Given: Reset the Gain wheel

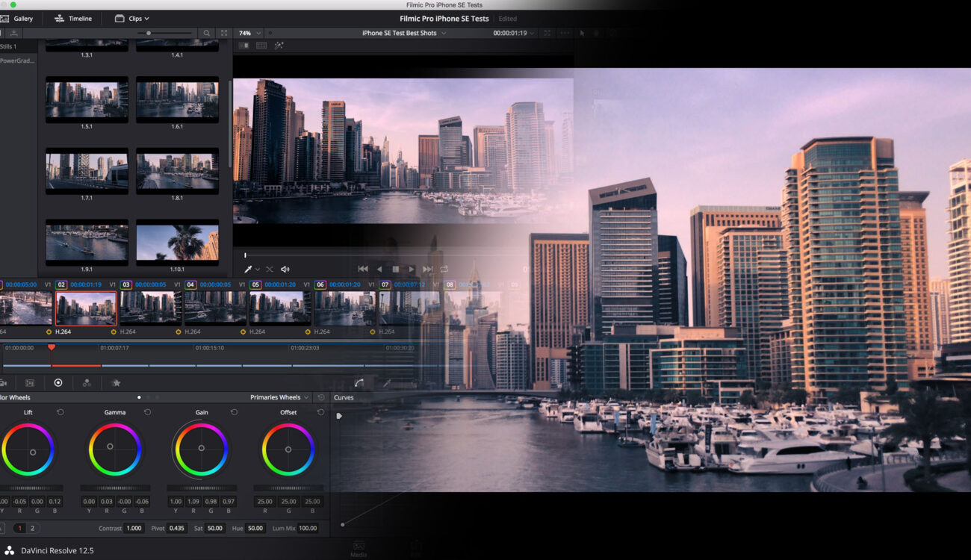Looking at the screenshot, I should [234, 412].
